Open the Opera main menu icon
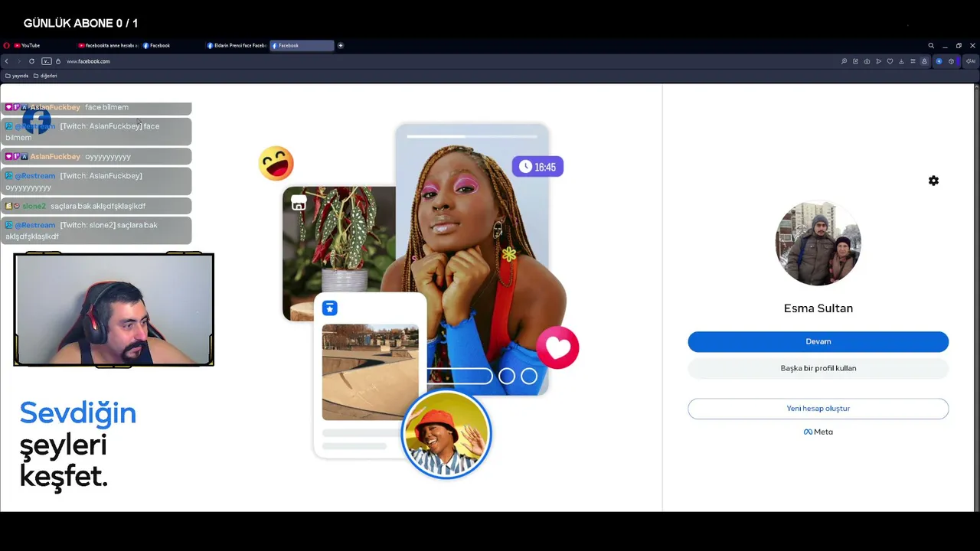Viewport: 980px width, 551px height. [x=6, y=46]
